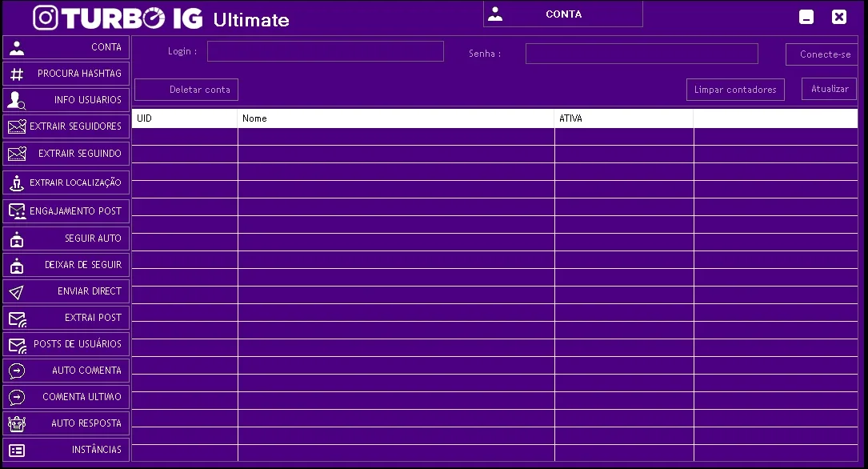This screenshot has height=469, width=868.
Task: Go to AUTO COMENTA module
Action: tap(66, 371)
